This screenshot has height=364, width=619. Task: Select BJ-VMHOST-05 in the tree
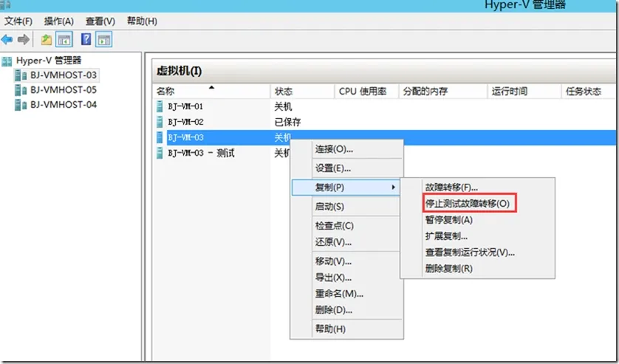pyautogui.click(x=64, y=90)
